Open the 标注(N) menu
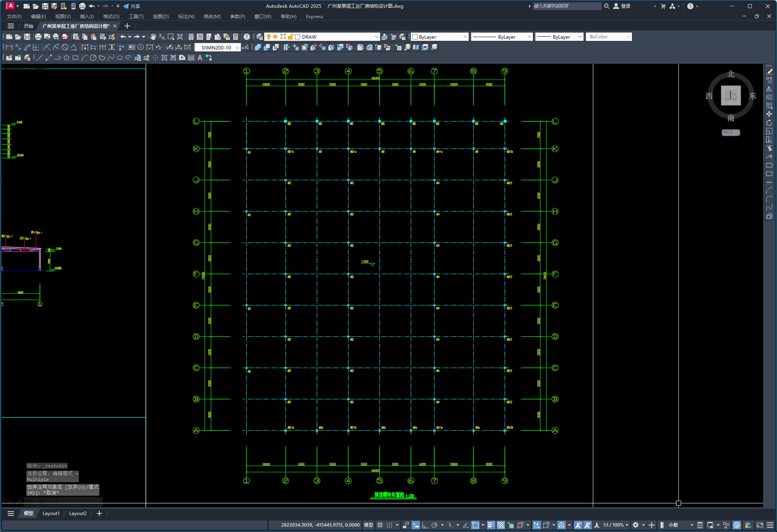 [186, 16]
